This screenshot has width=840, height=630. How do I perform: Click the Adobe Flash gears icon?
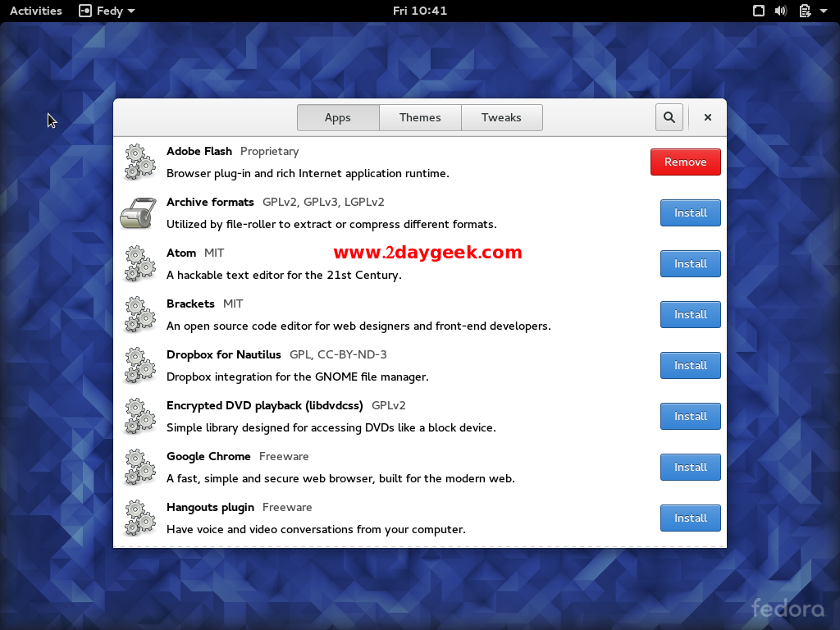(x=139, y=162)
